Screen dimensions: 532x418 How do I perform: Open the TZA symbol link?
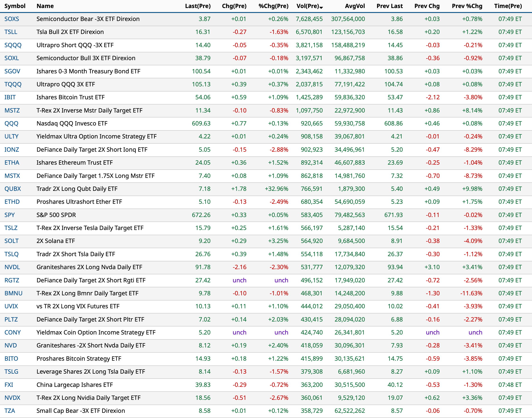10,411
